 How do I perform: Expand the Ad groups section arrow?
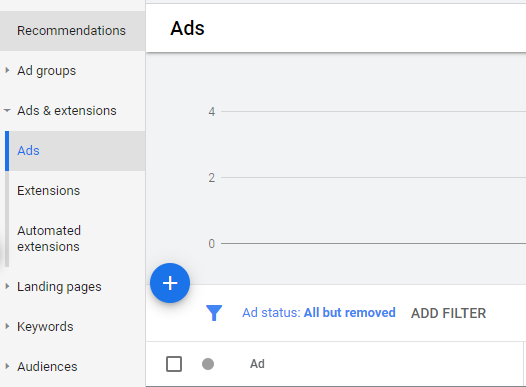click(7, 70)
